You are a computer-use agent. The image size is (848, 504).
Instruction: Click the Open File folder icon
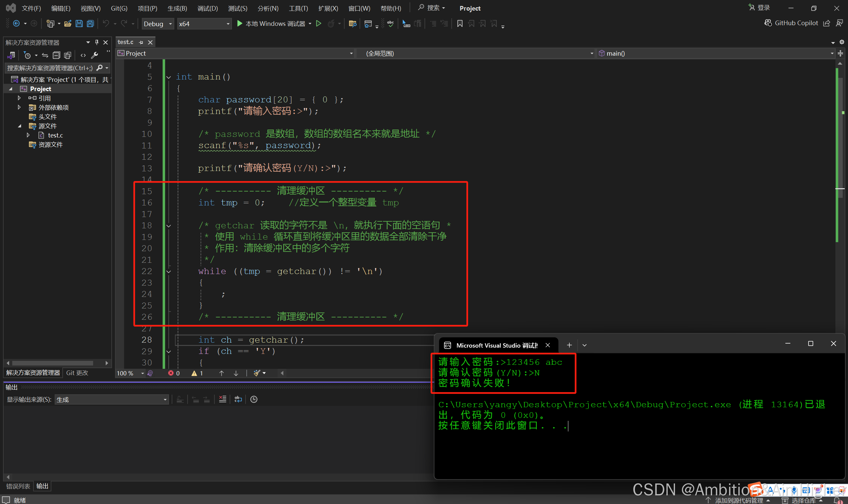pyautogui.click(x=68, y=24)
